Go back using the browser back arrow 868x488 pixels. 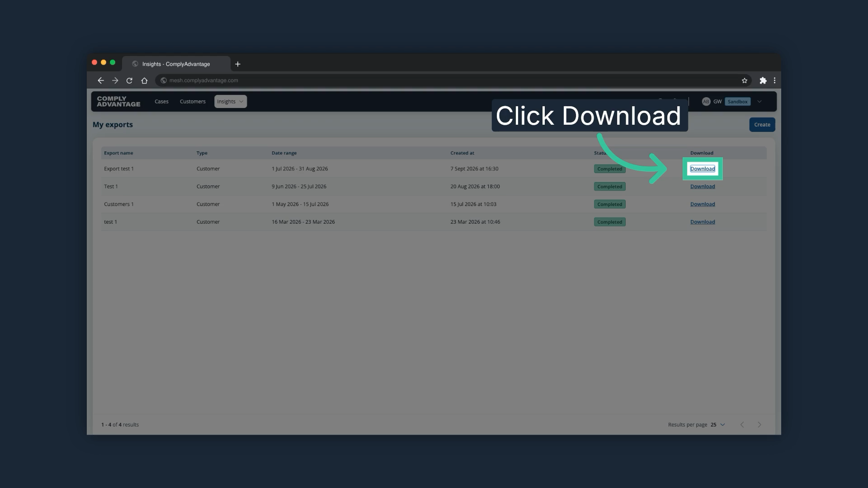coord(100,80)
